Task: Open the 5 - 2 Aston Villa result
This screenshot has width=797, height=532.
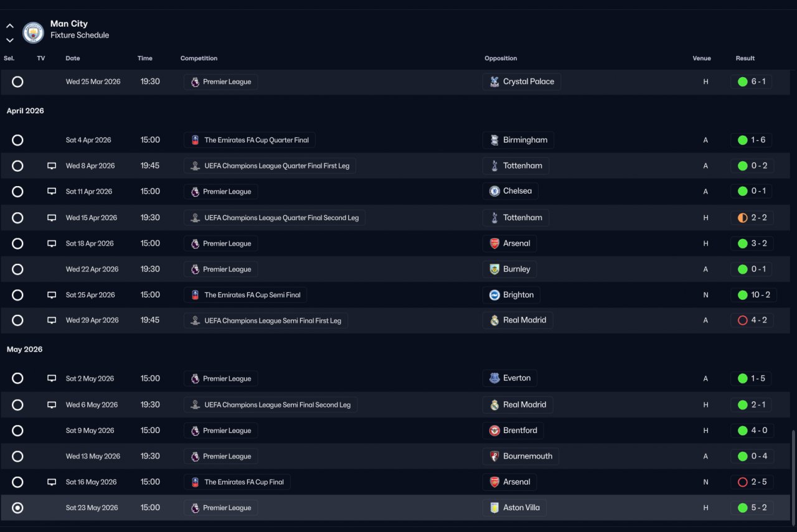Action: 752,508
